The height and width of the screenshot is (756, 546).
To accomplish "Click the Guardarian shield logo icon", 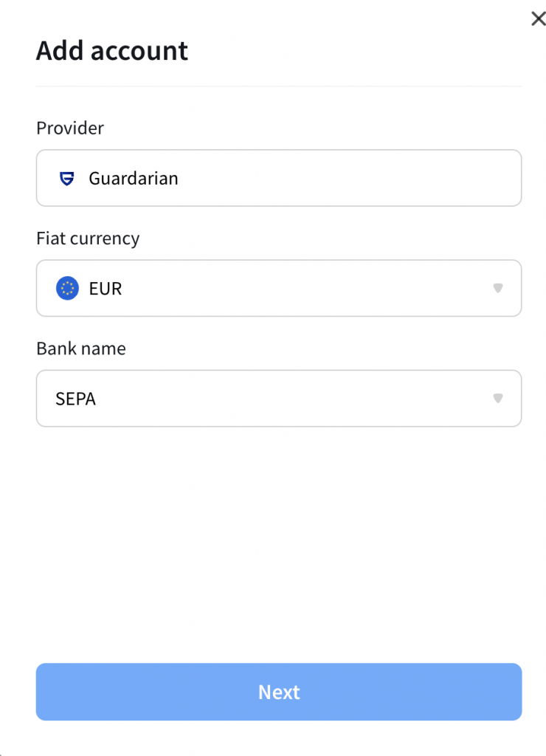I will pyautogui.click(x=67, y=179).
